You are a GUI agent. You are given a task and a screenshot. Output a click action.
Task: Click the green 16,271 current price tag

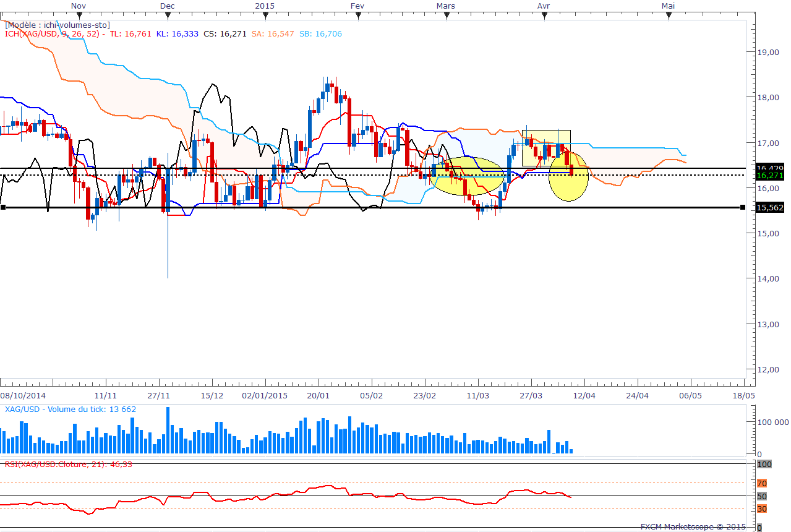click(x=769, y=176)
